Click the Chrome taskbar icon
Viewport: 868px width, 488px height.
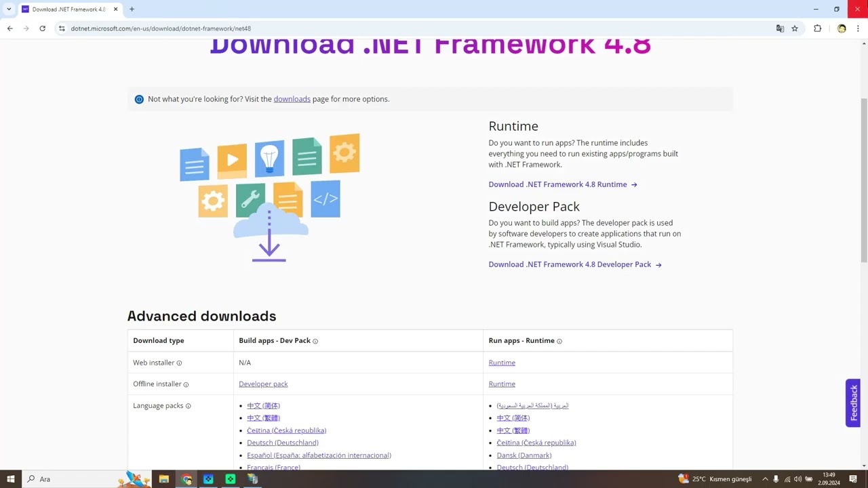pos(186,479)
